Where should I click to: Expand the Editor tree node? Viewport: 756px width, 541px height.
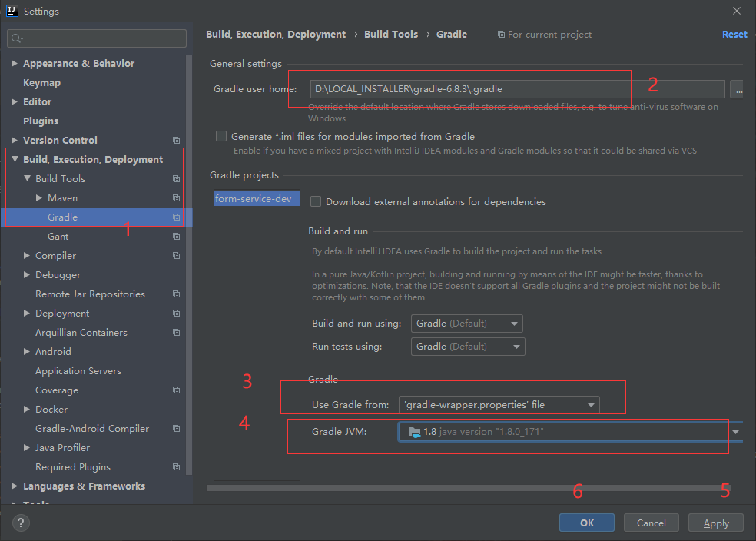(x=14, y=101)
